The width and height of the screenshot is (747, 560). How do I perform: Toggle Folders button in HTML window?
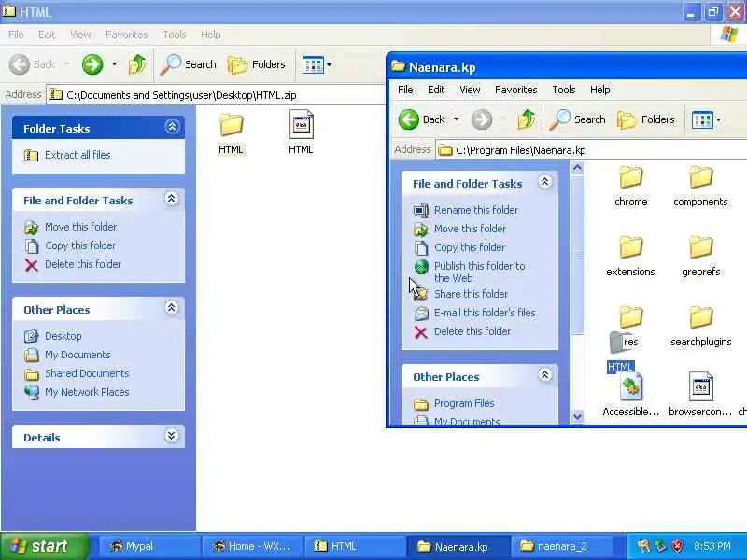pyautogui.click(x=256, y=64)
